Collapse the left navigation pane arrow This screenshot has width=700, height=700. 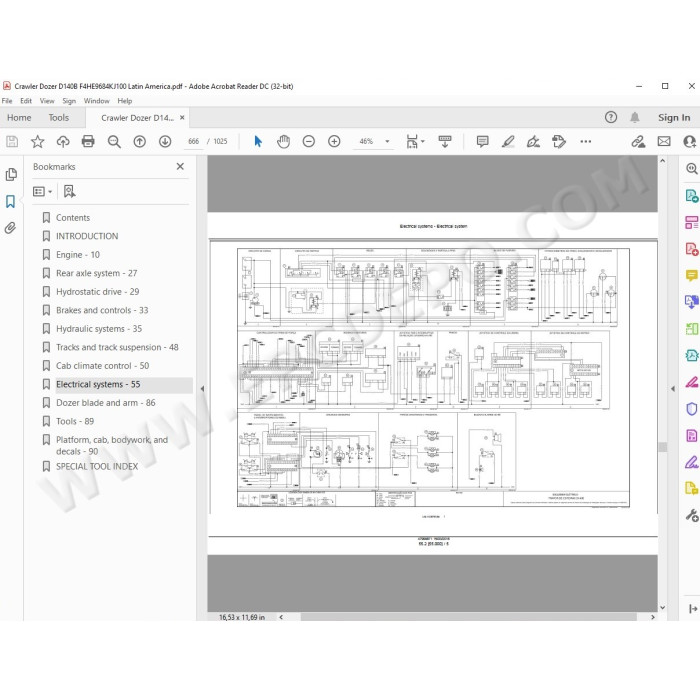point(202,389)
